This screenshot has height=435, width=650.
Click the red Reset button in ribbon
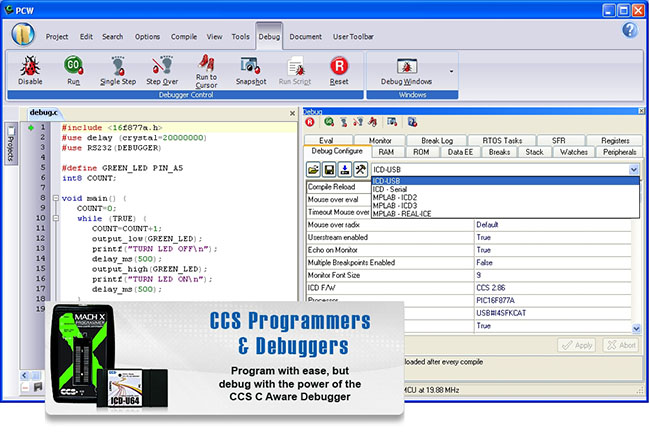(x=339, y=70)
